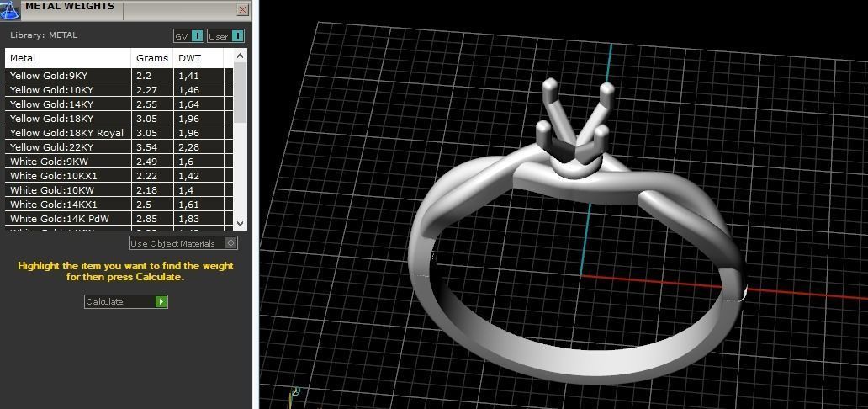The height and width of the screenshot is (409, 868).
Task: Click the Metal column header
Action: tap(68, 58)
